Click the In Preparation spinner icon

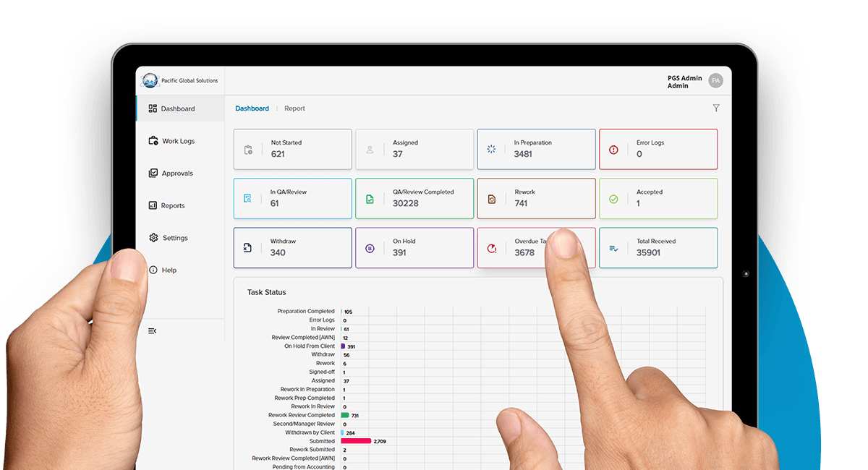pyautogui.click(x=492, y=150)
